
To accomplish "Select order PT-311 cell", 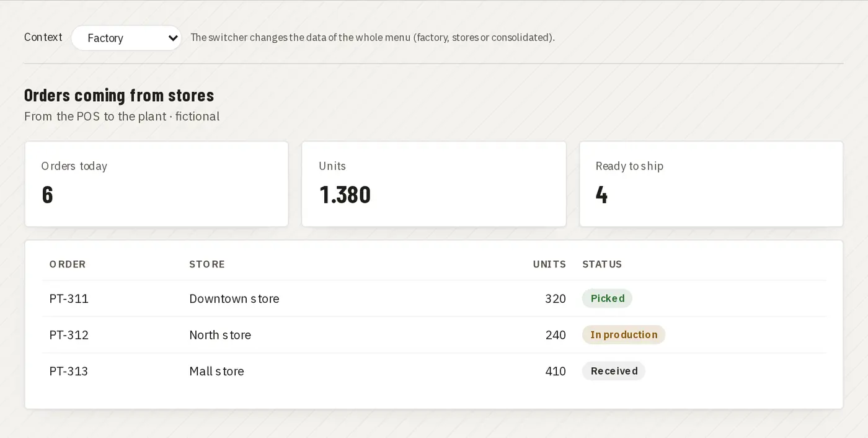I will (69, 298).
